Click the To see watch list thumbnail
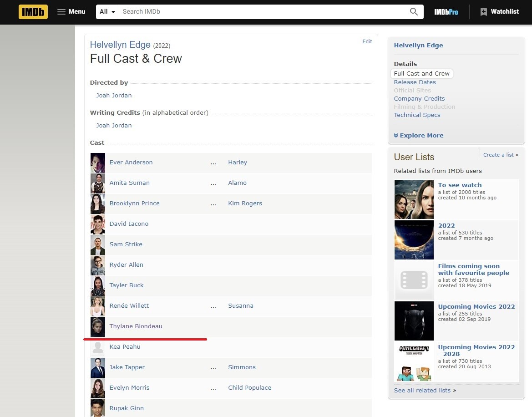Viewport: 532px width, 417px height. point(414,199)
